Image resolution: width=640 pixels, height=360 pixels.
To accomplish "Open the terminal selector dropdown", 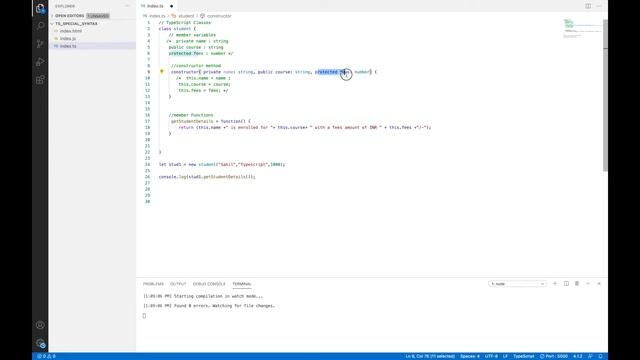I will coord(518,284).
